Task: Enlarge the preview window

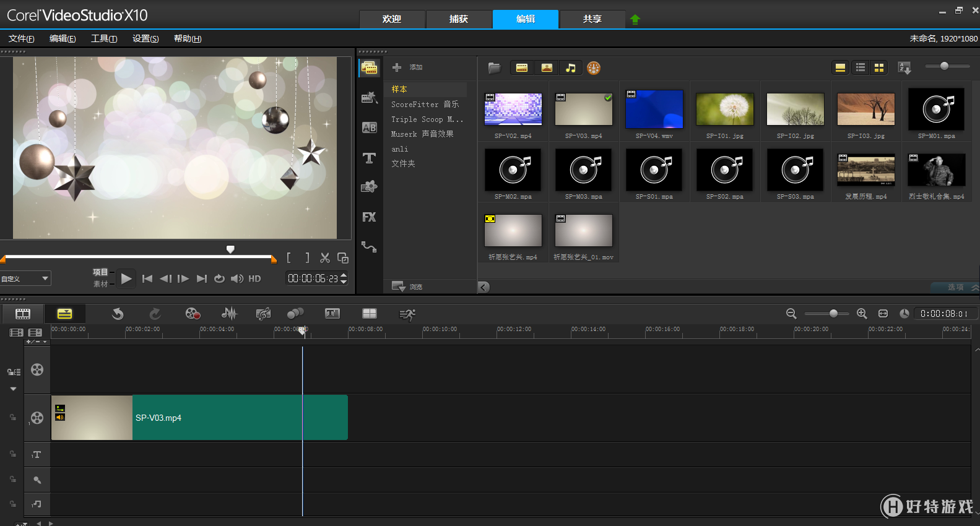Action: tap(343, 258)
